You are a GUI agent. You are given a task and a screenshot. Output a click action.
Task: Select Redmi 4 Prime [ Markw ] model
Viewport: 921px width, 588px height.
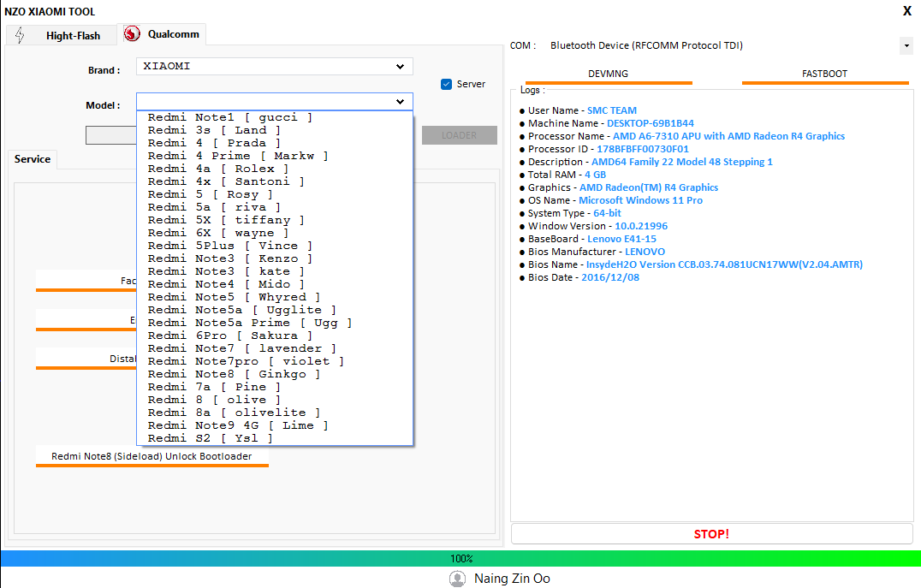(x=274, y=157)
